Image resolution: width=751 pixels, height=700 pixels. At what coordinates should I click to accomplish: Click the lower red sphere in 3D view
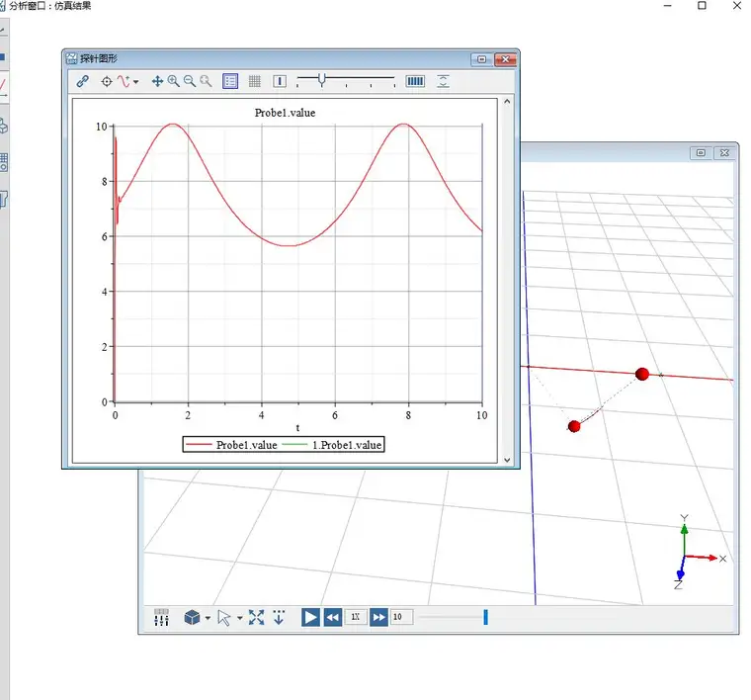tap(574, 426)
